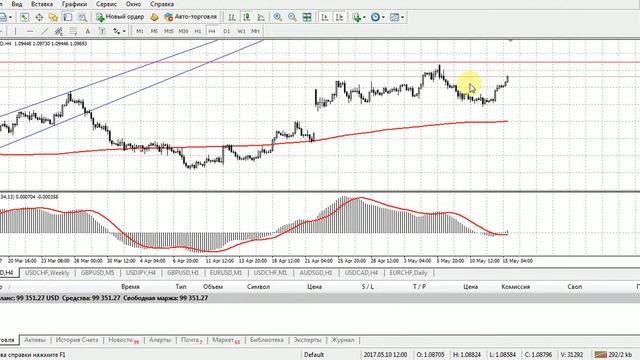
Task: Open the Market Watch window icon
Action: pyautogui.click(x=24, y=17)
